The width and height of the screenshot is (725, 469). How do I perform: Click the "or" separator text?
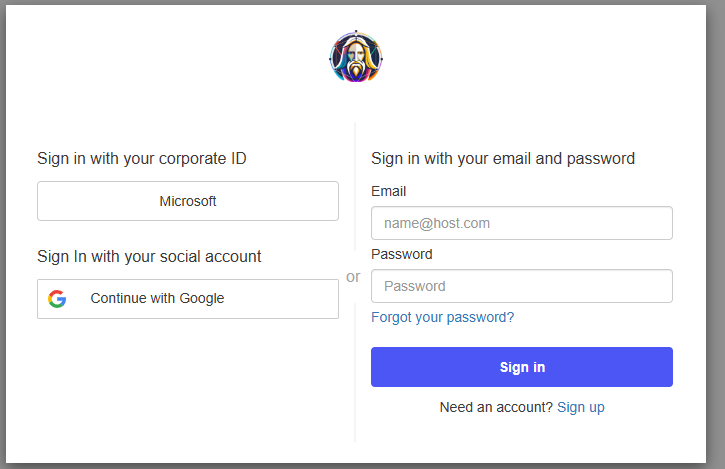point(353,277)
